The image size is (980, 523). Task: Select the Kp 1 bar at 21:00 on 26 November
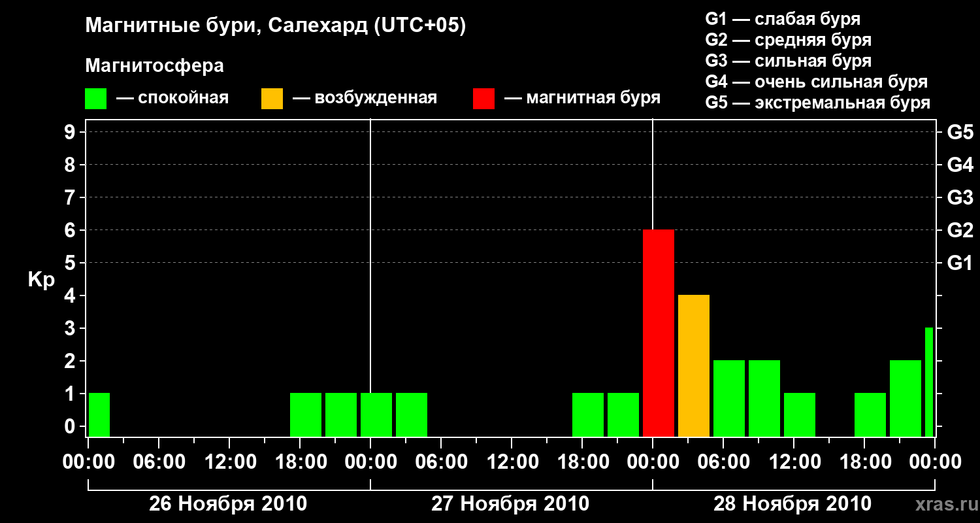pyautogui.click(x=341, y=415)
